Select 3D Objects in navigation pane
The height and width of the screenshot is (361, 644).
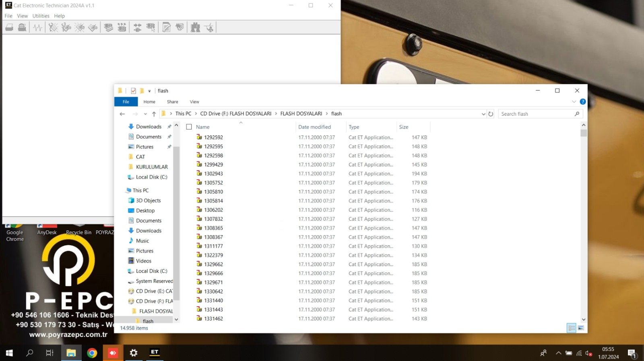148,201
